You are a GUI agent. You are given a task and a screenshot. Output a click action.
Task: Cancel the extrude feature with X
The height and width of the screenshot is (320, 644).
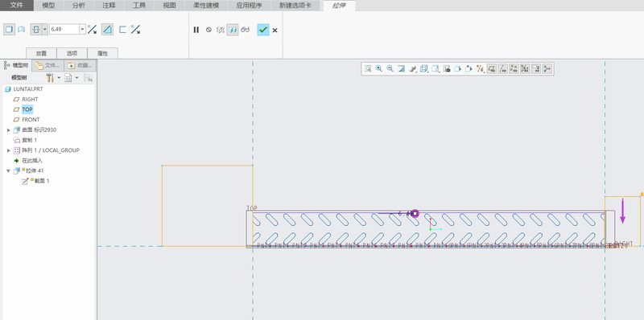point(275,30)
